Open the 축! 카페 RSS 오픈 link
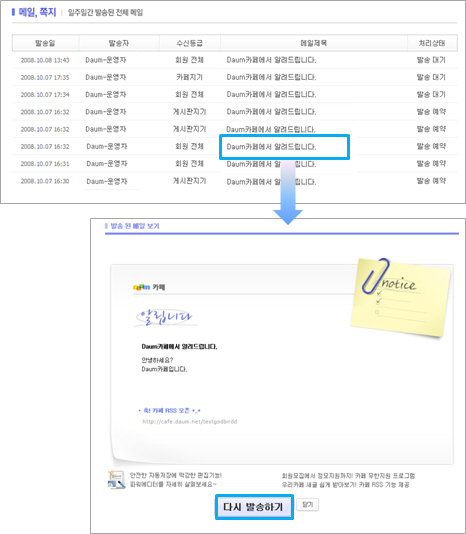The width and height of the screenshot is (466, 534). tap(172, 411)
